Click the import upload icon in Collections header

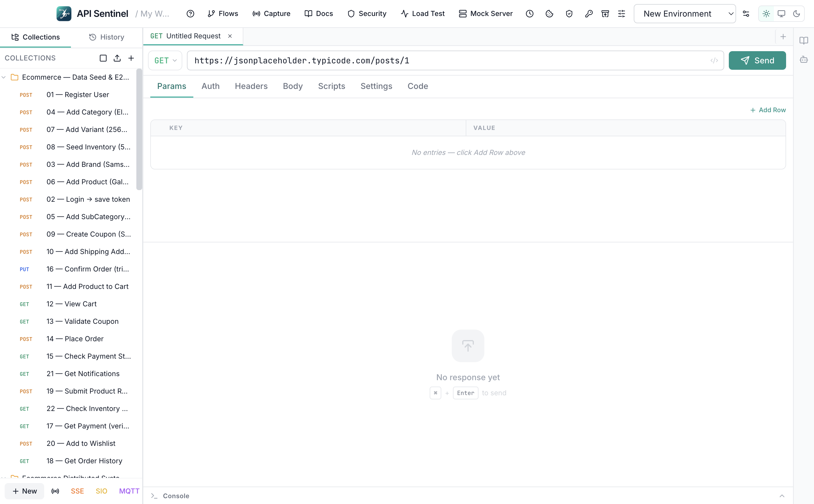click(117, 58)
